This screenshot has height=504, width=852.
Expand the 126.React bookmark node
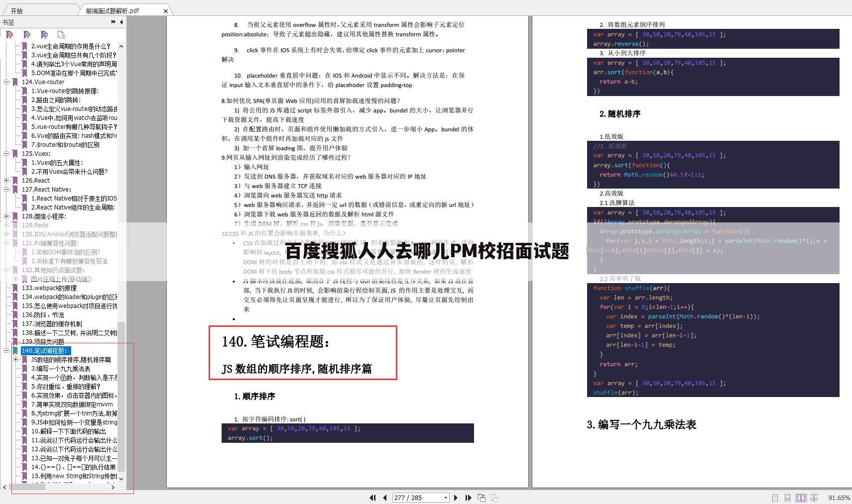point(6,181)
